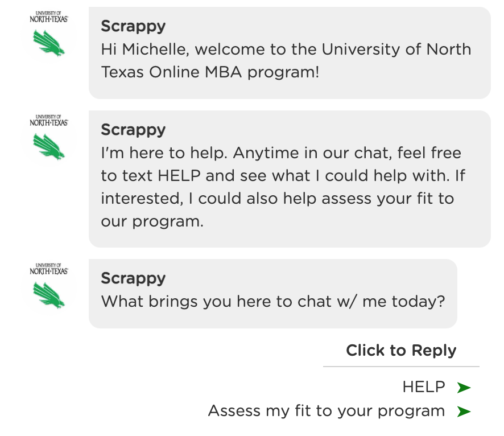Click the 'Click to Reply' heading
Screen dimensions: 504x436
click(x=401, y=351)
